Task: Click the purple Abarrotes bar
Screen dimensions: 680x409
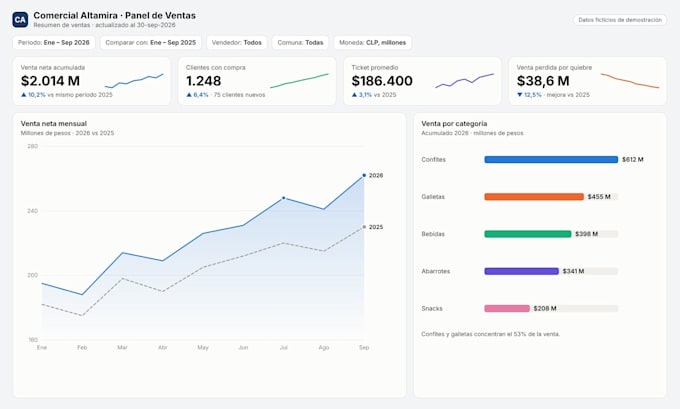Action: click(x=521, y=272)
